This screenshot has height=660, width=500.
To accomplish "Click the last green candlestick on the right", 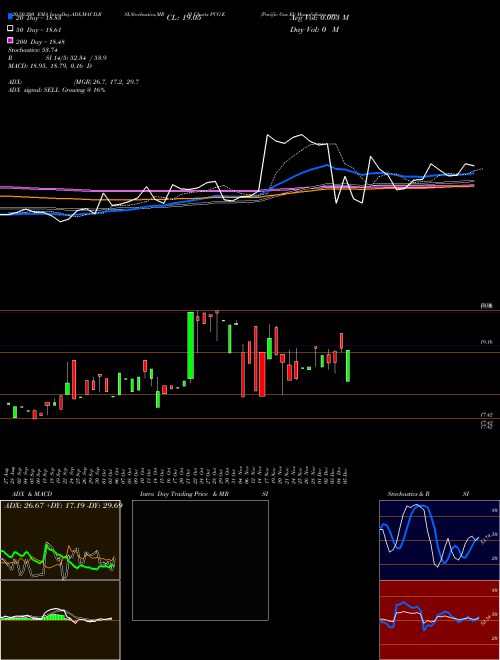I will coord(348,366).
